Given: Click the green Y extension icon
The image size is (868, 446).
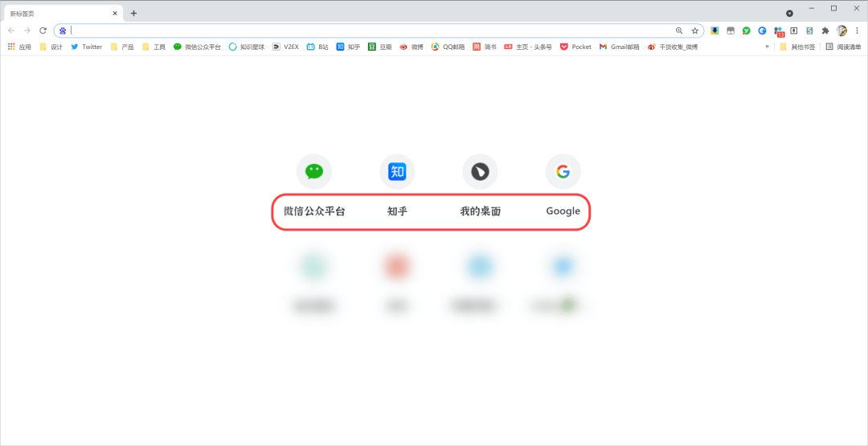Looking at the screenshot, I should pyautogui.click(x=746, y=31).
